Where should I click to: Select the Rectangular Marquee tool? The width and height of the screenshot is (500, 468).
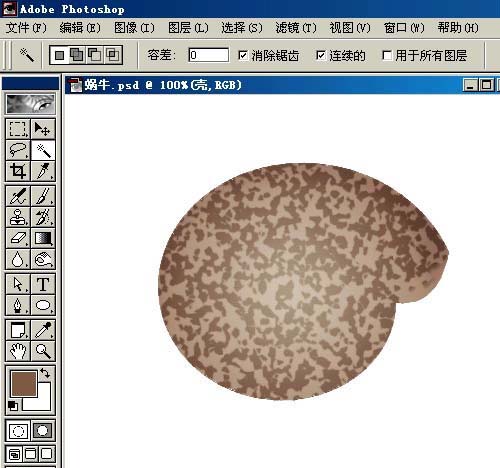click(x=18, y=129)
